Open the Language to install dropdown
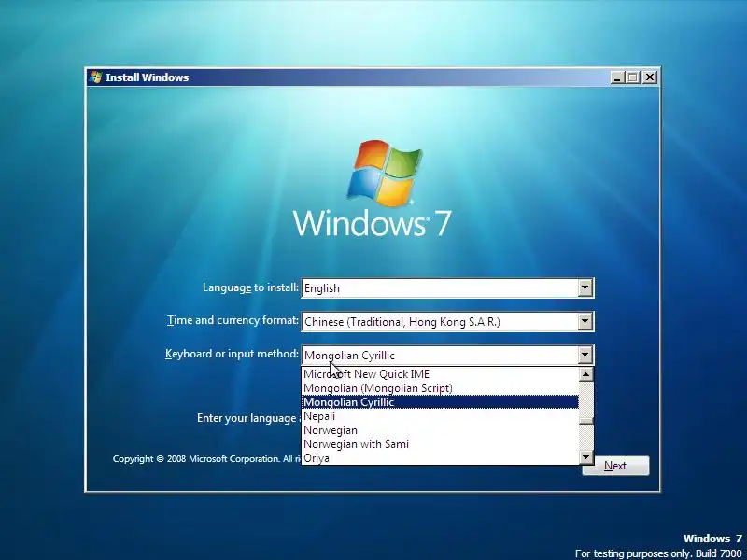The height and width of the screenshot is (560, 747). pos(585,288)
